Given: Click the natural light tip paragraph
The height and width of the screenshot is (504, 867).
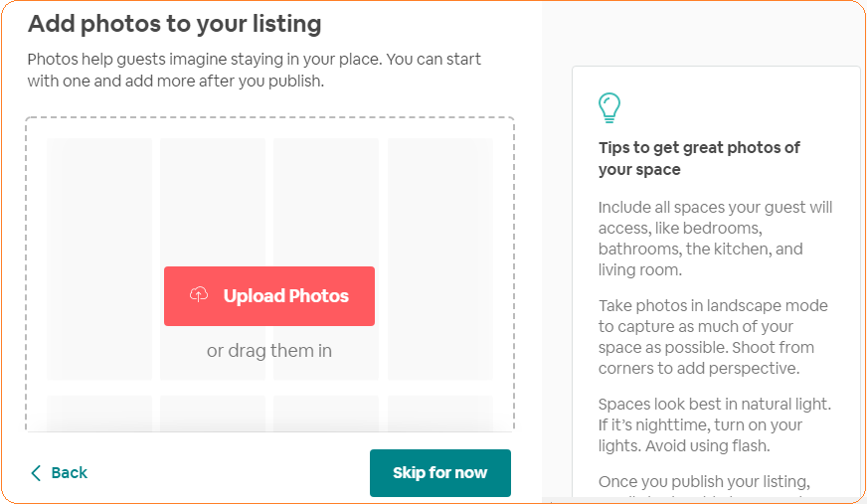Looking at the screenshot, I should (x=714, y=424).
